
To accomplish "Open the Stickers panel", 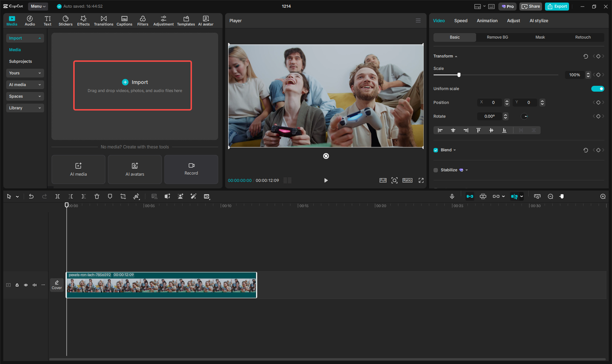I will [x=66, y=21].
